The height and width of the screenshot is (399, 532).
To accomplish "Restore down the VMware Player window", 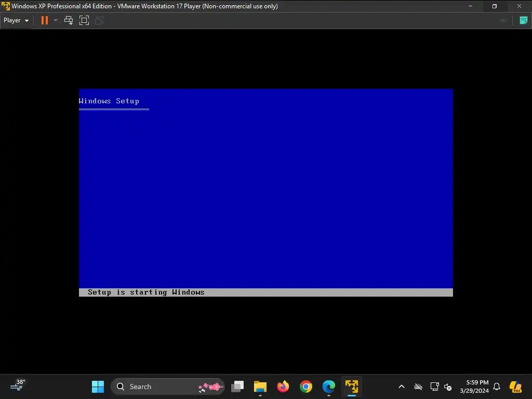I will pos(495,6).
